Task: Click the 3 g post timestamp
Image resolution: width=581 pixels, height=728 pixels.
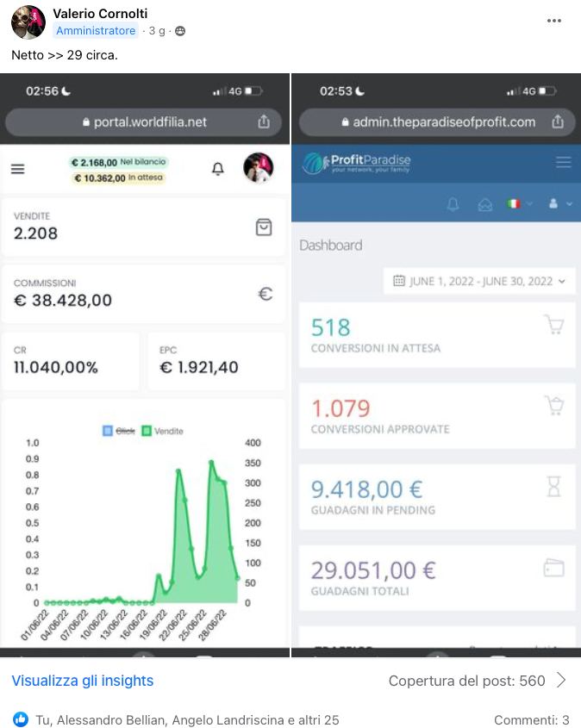Action: coord(157,31)
